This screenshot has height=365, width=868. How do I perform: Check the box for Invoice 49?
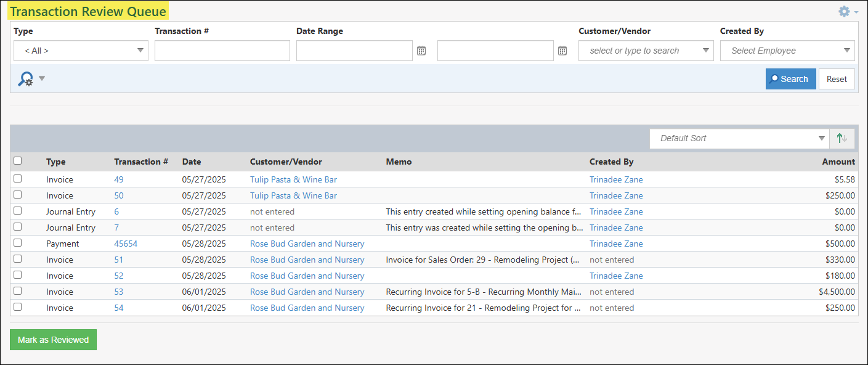point(18,179)
